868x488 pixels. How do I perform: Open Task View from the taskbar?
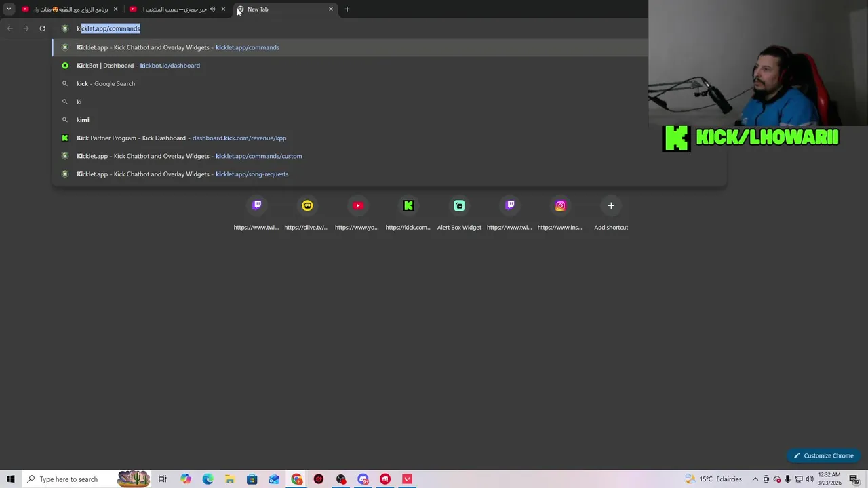point(163,479)
